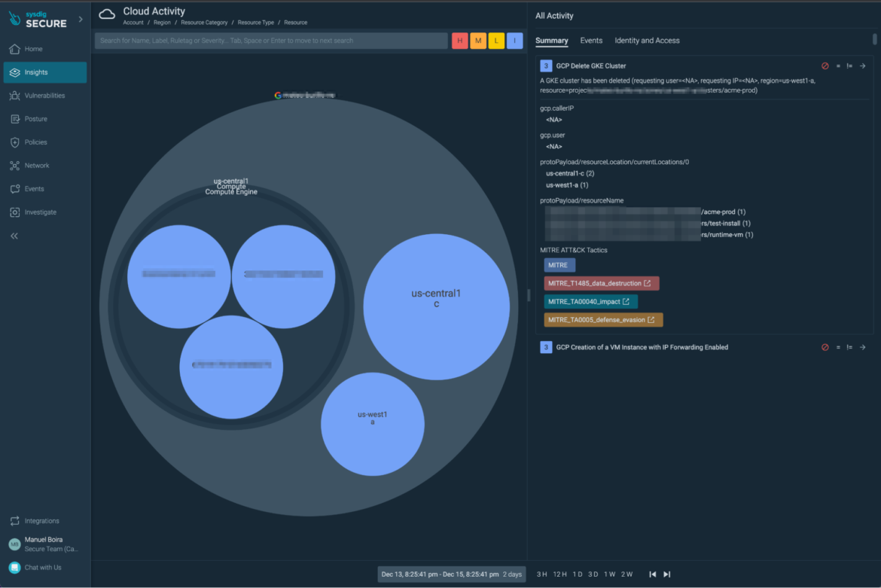881x588 pixels.
Task: Open the MITRE_TA00040_impact link
Action: [x=590, y=301]
